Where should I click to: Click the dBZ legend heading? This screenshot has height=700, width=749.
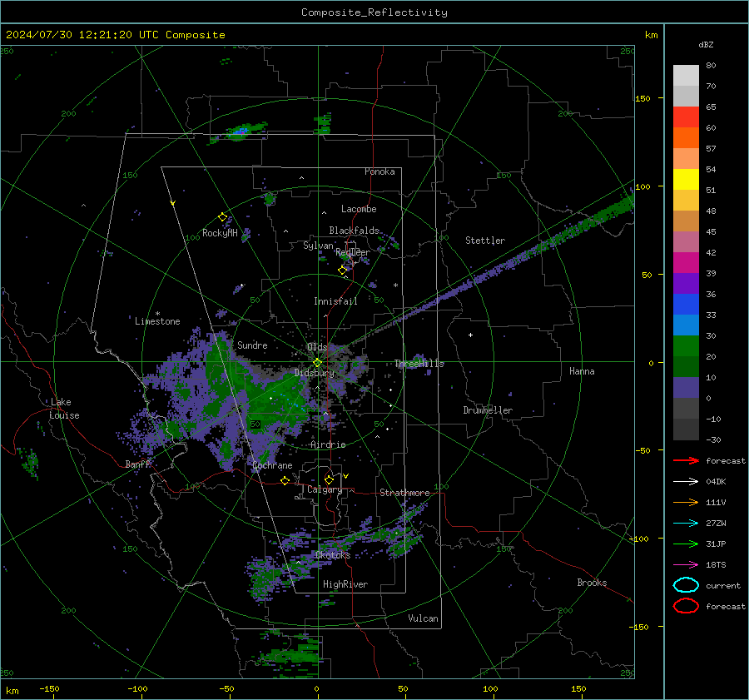tap(706, 44)
